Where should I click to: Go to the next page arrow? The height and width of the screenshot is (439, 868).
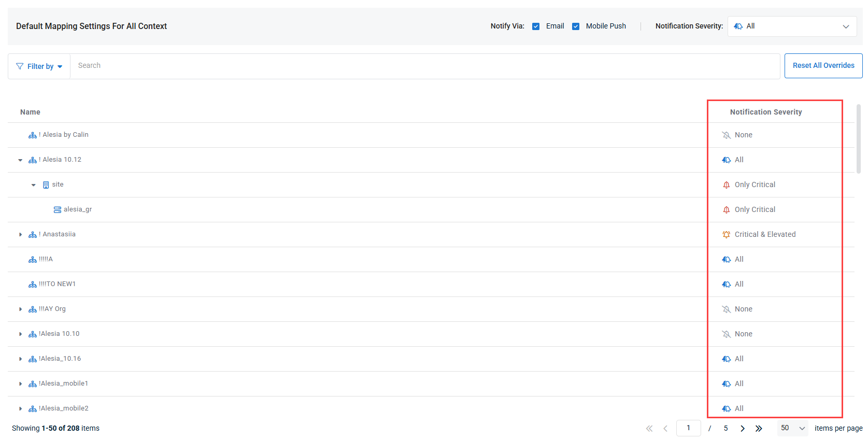pos(743,428)
